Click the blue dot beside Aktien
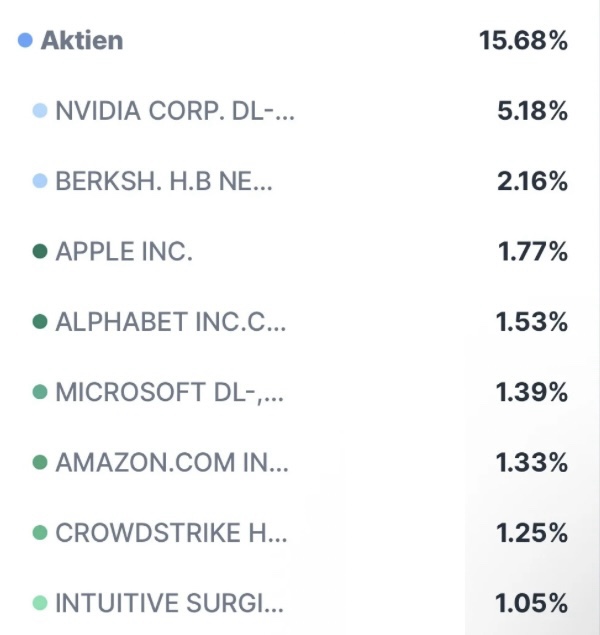Viewport: 600px width, 635px height. [26, 41]
